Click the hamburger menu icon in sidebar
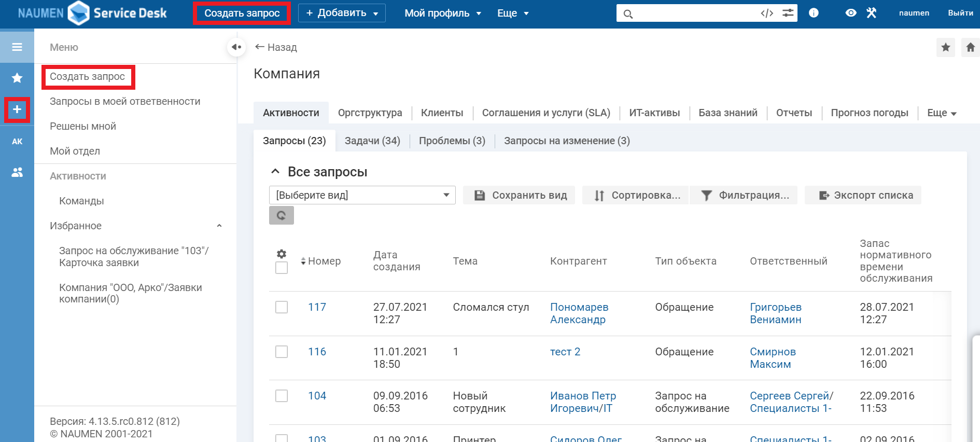 click(17, 47)
